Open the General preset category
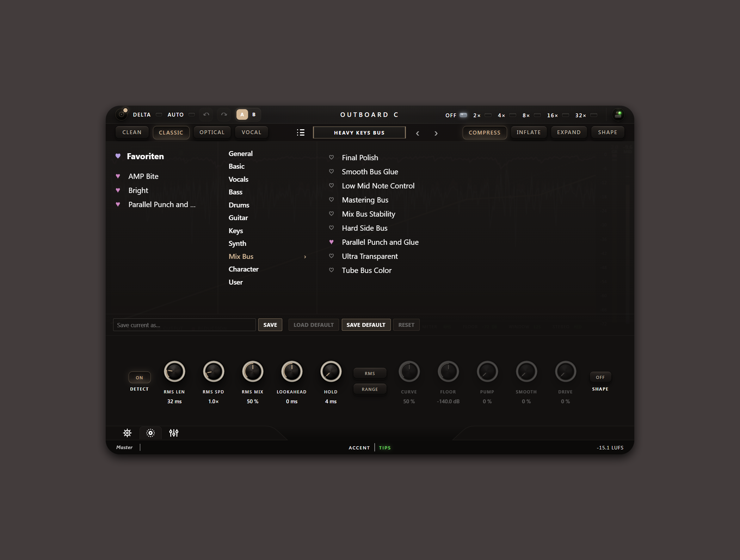The width and height of the screenshot is (740, 560). [241, 154]
